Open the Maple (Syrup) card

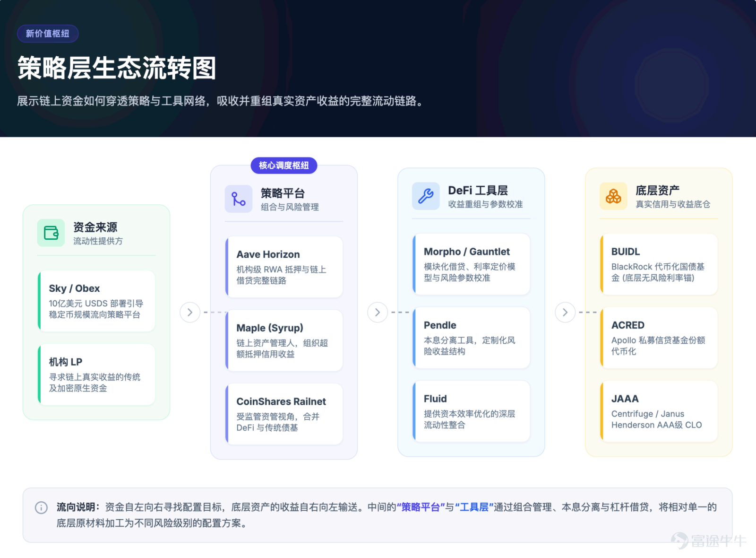tap(284, 340)
